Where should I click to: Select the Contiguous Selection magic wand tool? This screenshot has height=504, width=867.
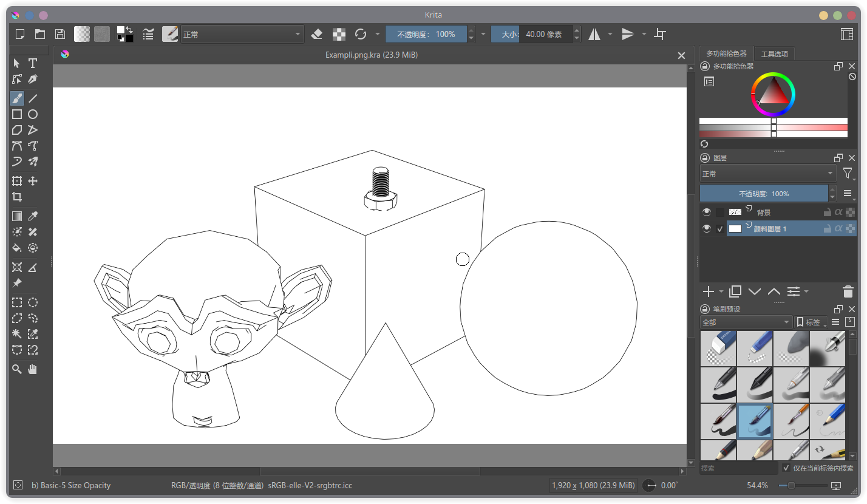click(x=17, y=334)
